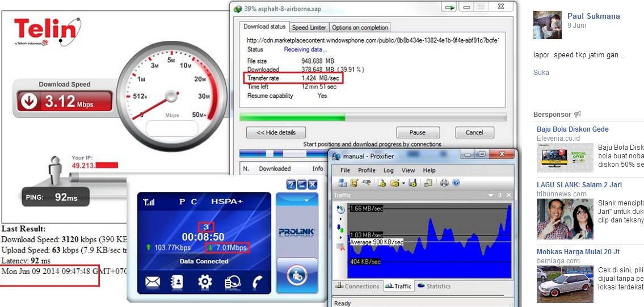The image size is (644, 307).
Task: Open the Log menu in Proxifier
Action: click(x=389, y=170)
